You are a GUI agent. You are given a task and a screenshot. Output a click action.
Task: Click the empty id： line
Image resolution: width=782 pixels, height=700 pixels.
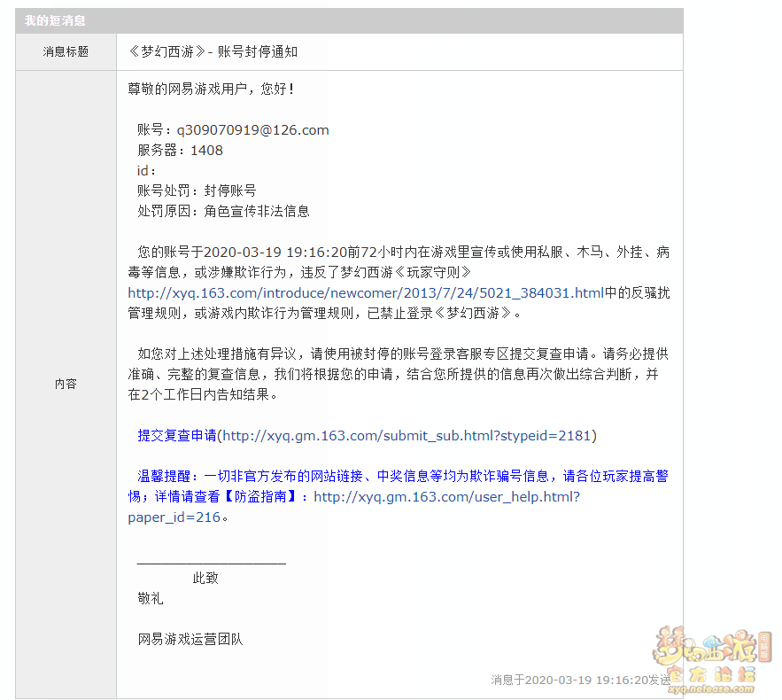pyautogui.click(x=147, y=171)
